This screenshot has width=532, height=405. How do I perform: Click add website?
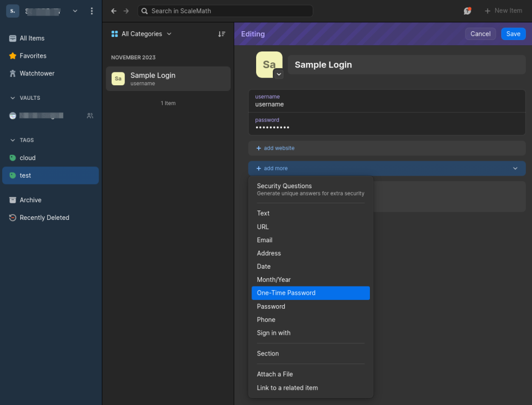[275, 148]
